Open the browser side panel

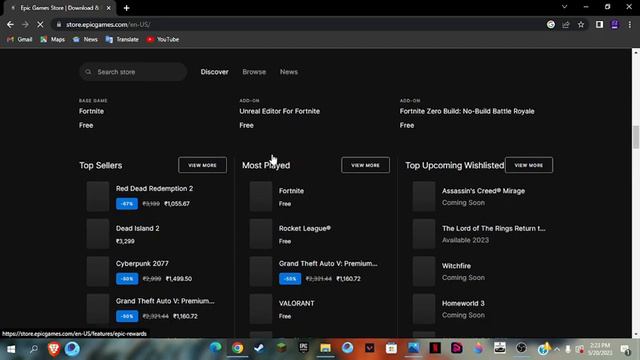(x=599, y=24)
